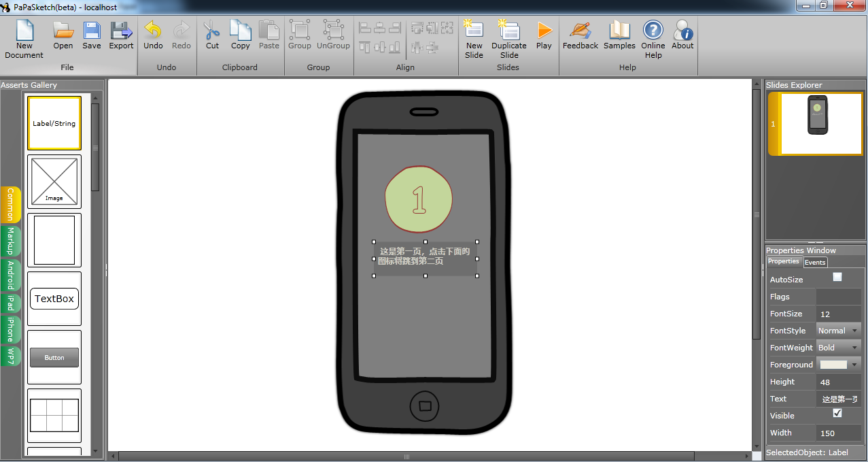868x462 pixels.
Task: Pick the TextBox asset
Action: tap(54, 299)
